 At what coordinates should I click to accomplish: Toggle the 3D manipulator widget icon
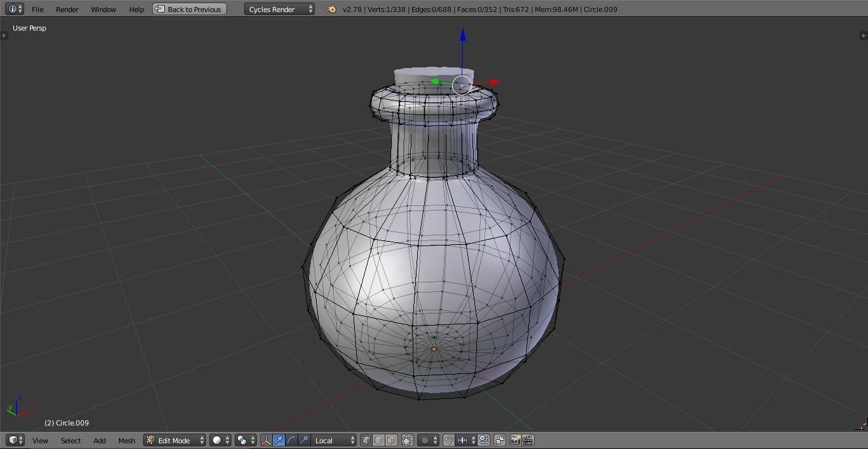[x=266, y=440]
